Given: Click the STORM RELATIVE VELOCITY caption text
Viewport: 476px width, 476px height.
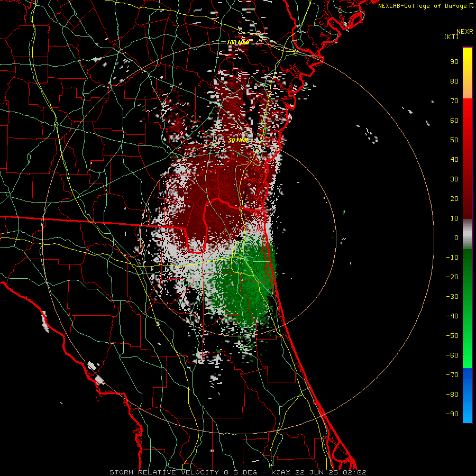Looking at the screenshot, I should point(164,472).
